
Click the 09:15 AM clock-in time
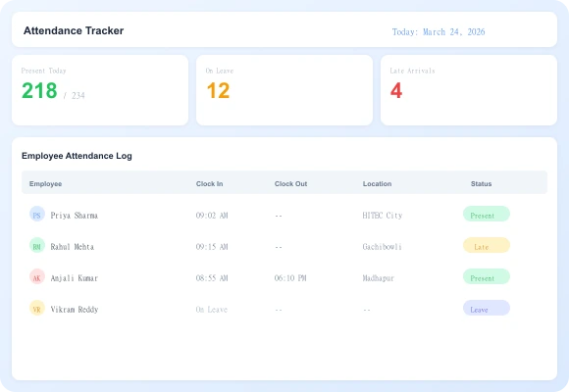[212, 247]
